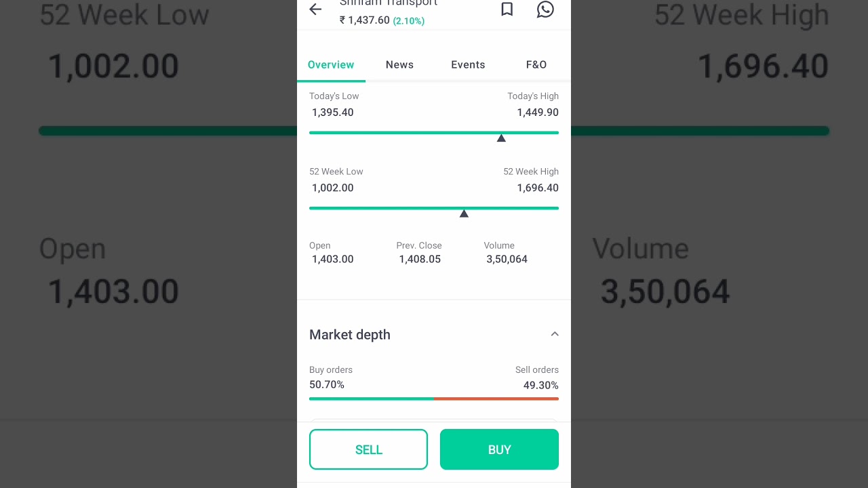Screen dimensions: 868x488
Task: Collapse the Market depth section
Action: [x=555, y=334]
